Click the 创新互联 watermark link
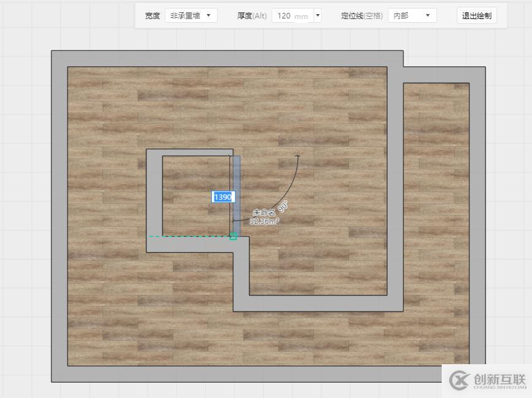The width and height of the screenshot is (532, 398). pos(491,380)
